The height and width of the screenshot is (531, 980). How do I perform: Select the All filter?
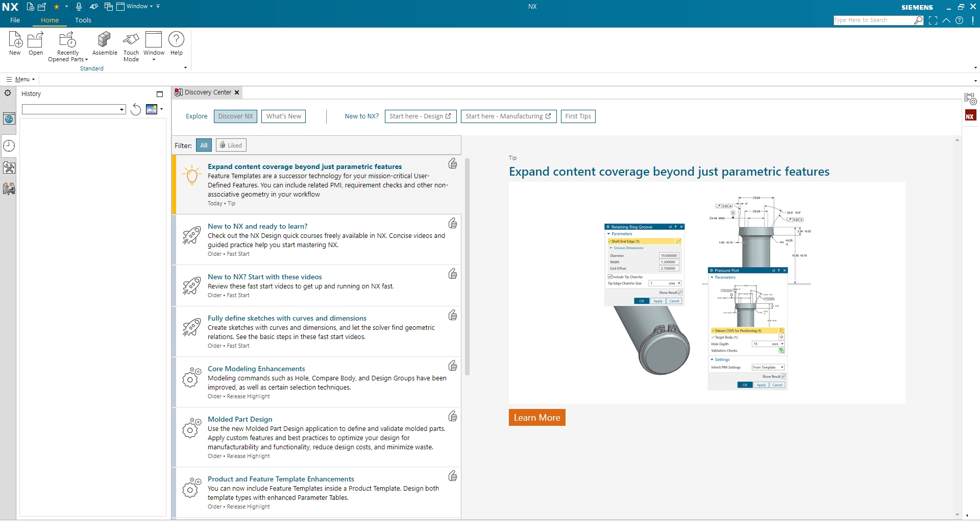(204, 146)
